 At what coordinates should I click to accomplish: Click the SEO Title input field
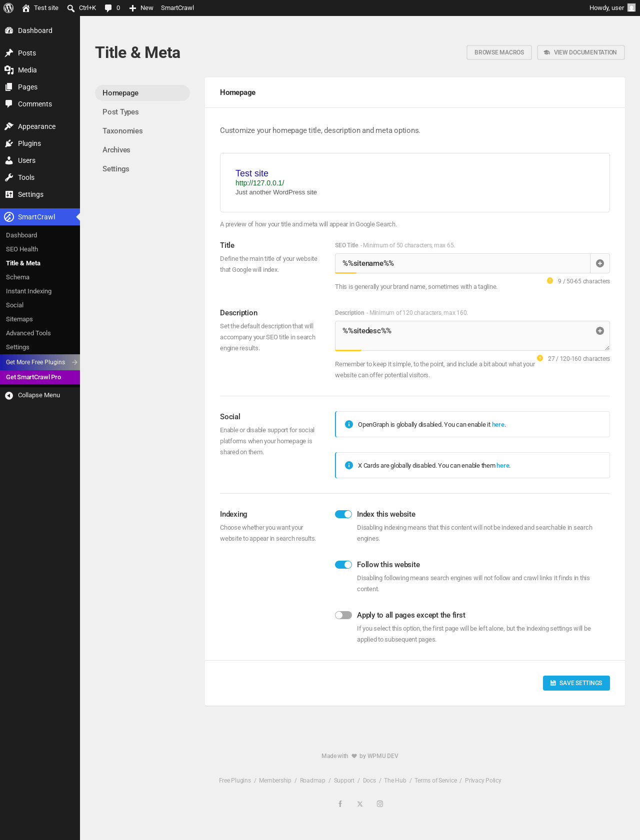[462, 263]
